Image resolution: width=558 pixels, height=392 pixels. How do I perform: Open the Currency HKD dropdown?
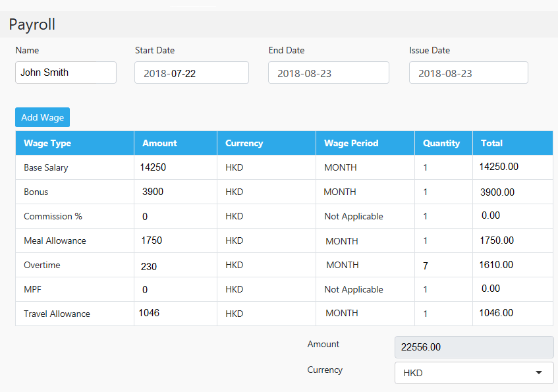coord(474,373)
